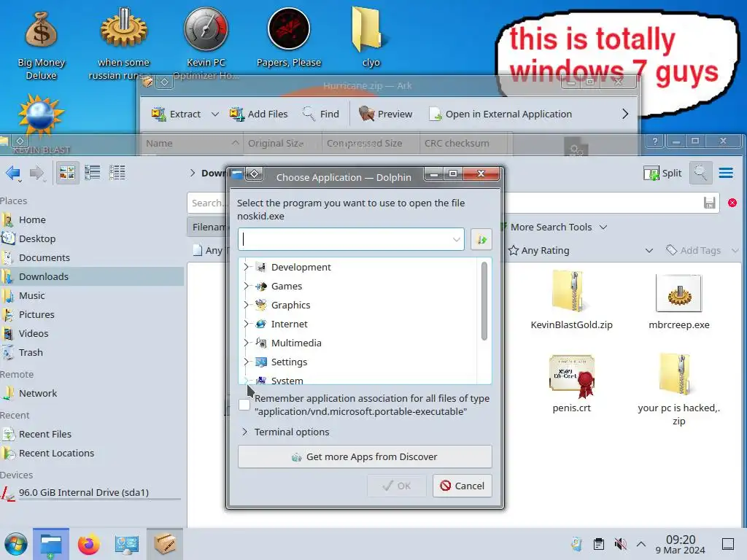Open Network in Places panel
Viewport: 747px width, 560px height.
point(92,393)
